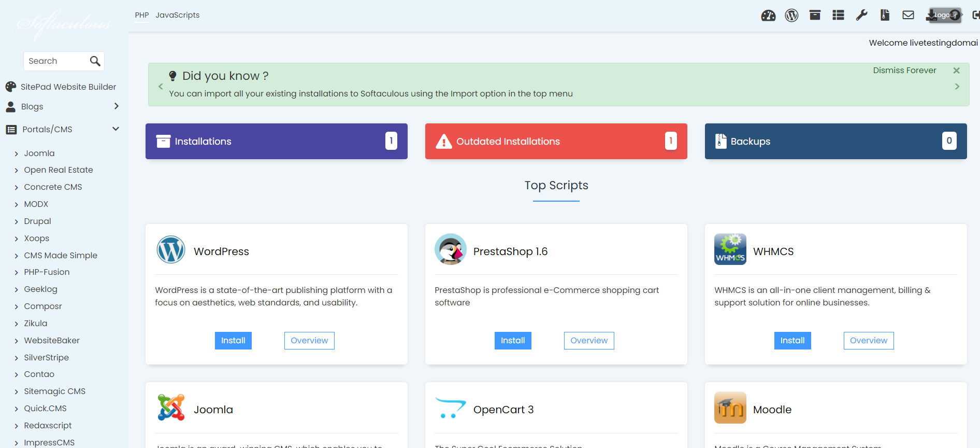Select Sitemagic CMS in sidebar

tap(54, 391)
